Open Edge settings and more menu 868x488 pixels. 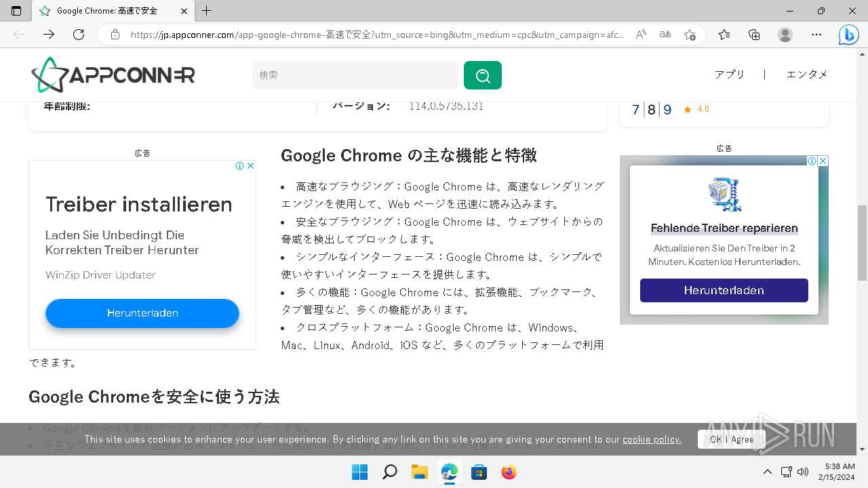tap(816, 35)
